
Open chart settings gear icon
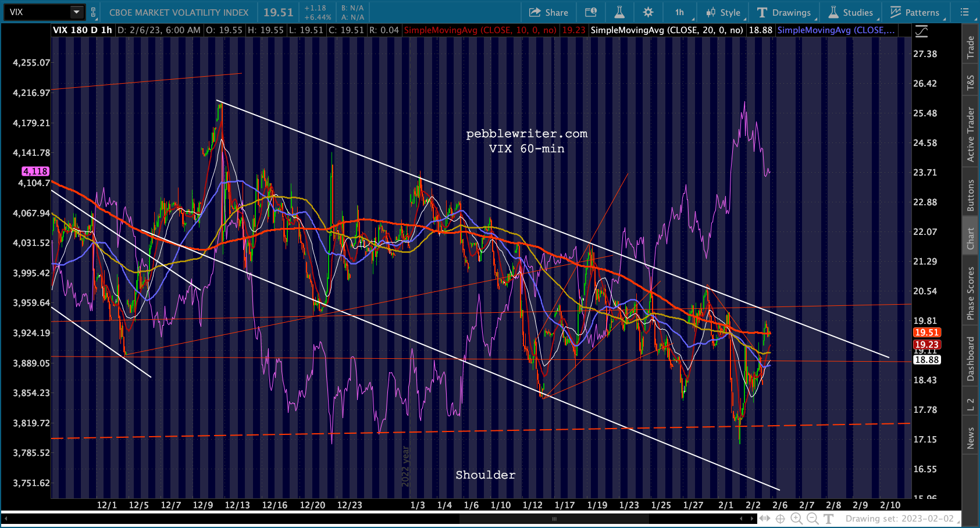coord(648,12)
